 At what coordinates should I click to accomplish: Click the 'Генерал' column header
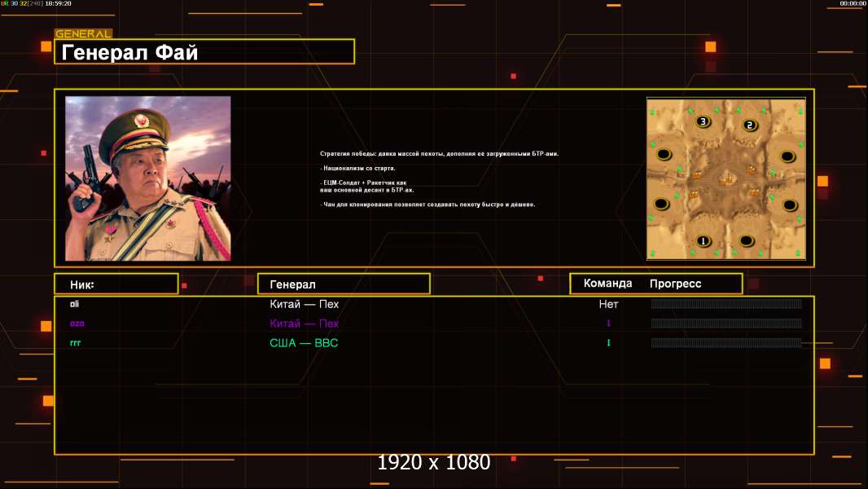pos(344,284)
